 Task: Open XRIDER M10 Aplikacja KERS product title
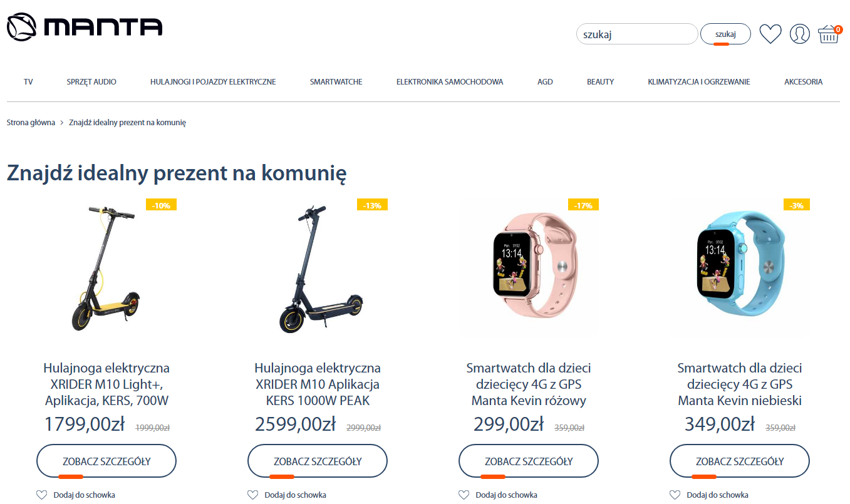coord(318,384)
